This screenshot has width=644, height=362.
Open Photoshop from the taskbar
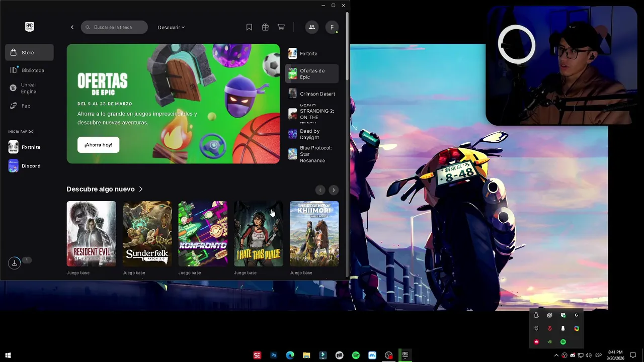click(274, 355)
